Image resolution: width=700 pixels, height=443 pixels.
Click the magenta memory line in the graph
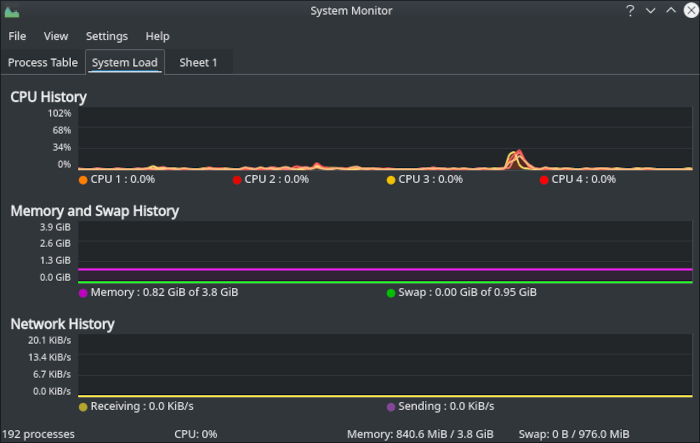pos(385,269)
